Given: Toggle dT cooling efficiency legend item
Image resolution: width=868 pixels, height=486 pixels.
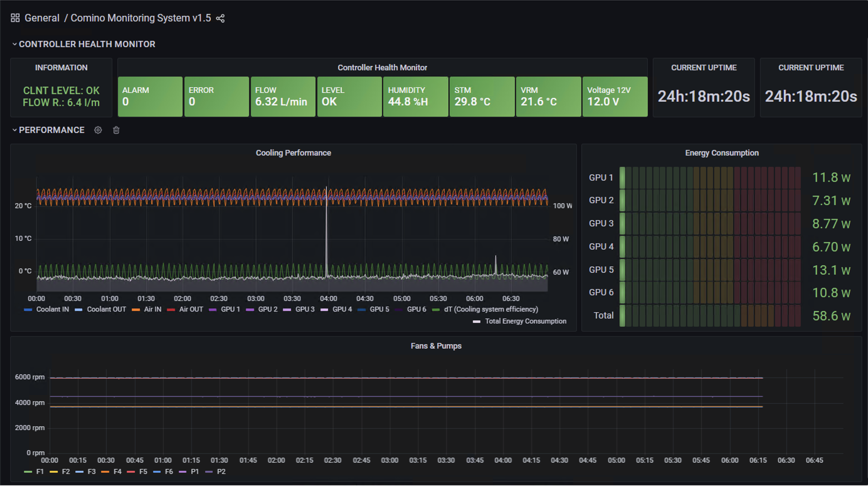Looking at the screenshot, I should pyautogui.click(x=491, y=309).
